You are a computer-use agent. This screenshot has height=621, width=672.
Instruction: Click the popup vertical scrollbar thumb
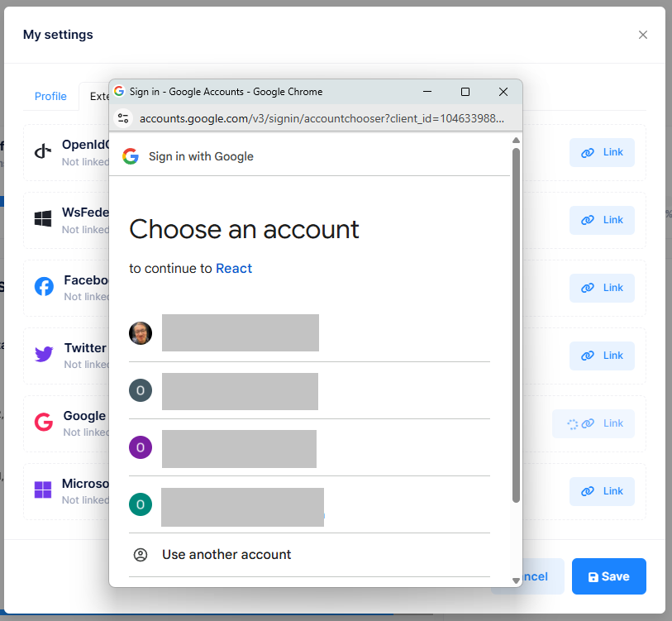[516, 325]
